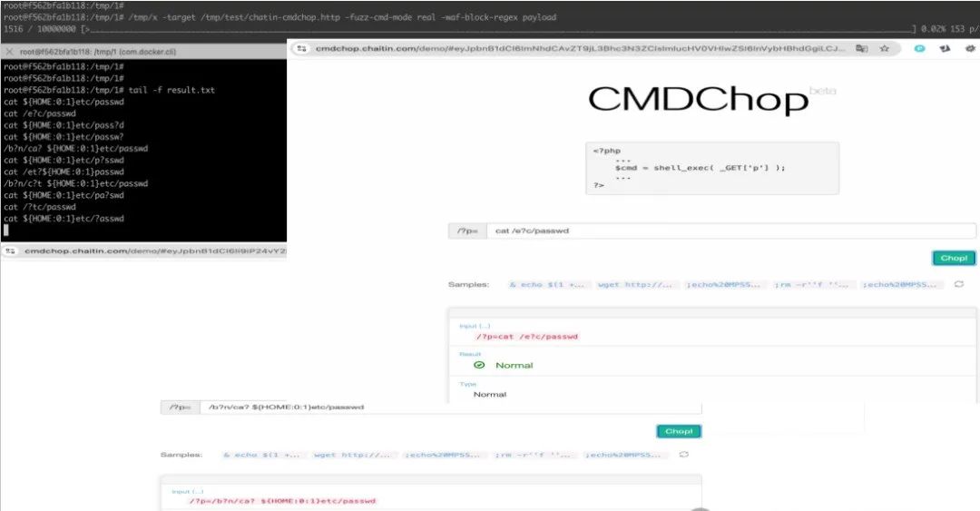Click terminal line 'cat /e?c/passwd'
This screenshot has width=980, height=511.
point(39,113)
